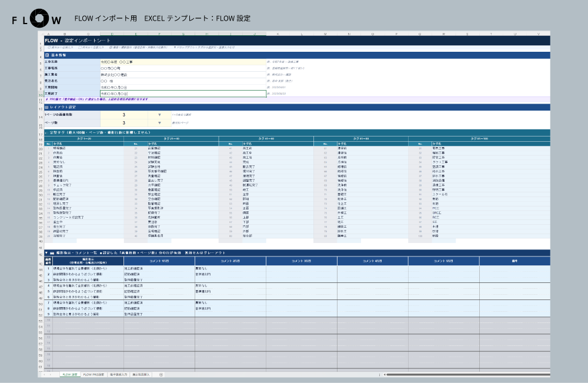Click the images-per-page value 3
This screenshot has width=588, height=383.
(x=124, y=115)
